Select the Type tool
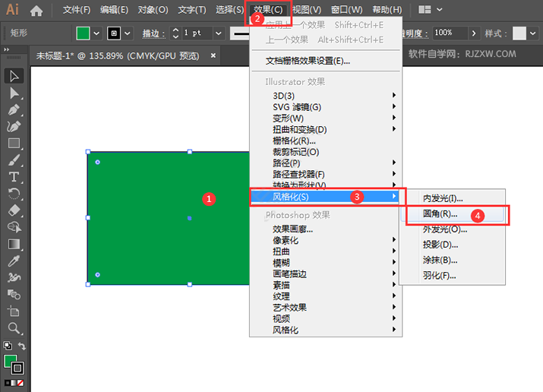The height and width of the screenshot is (392, 543). (x=14, y=177)
